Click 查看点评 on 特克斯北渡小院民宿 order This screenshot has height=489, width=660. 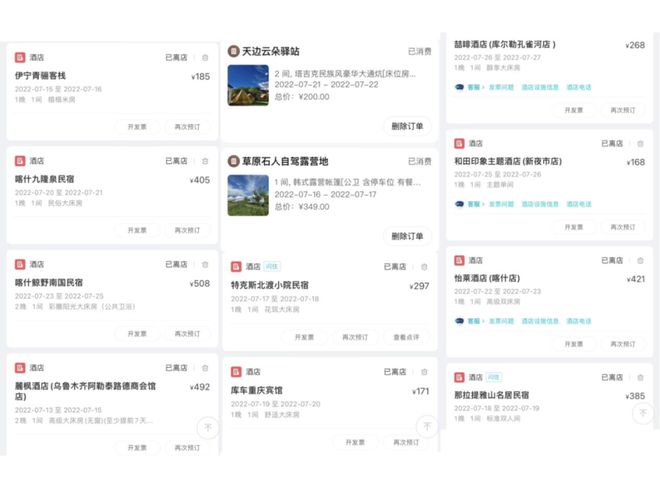[x=406, y=337]
